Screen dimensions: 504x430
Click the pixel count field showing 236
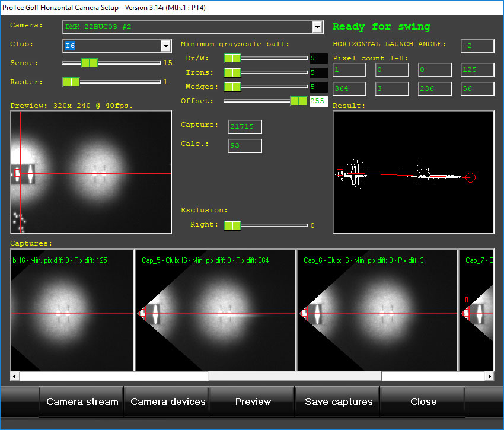(x=435, y=89)
